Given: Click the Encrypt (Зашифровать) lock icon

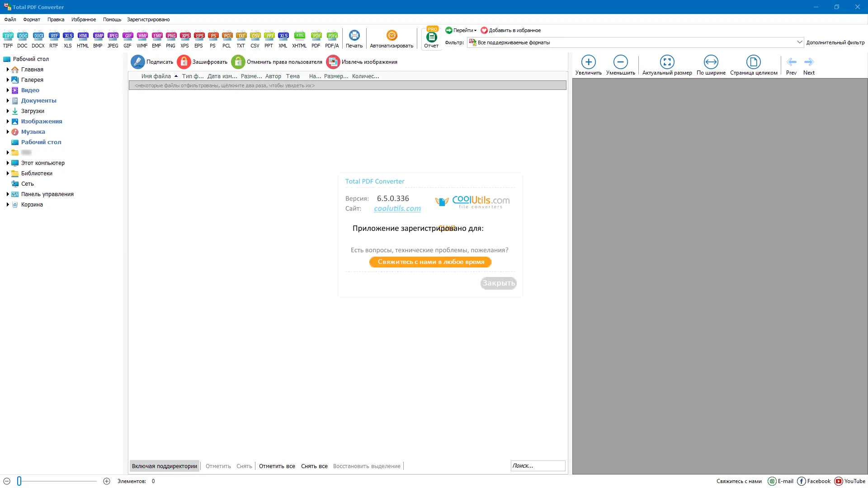Looking at the screenshot, I should click(184, 62).
